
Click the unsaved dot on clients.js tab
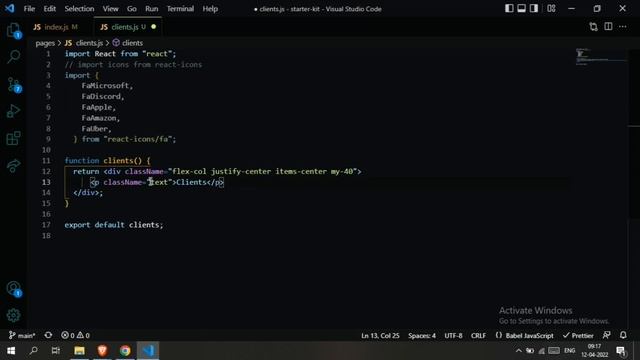(153, 27)
